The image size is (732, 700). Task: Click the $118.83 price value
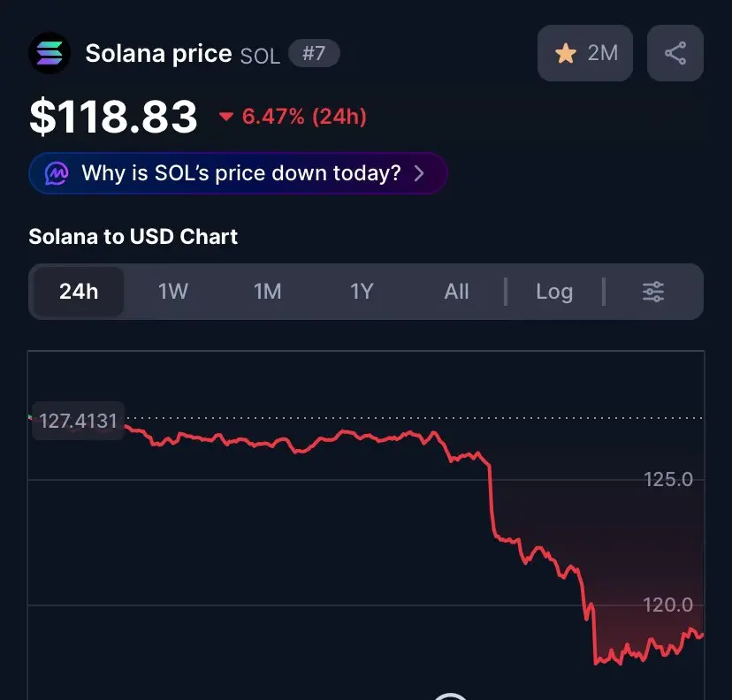point(113,117)
